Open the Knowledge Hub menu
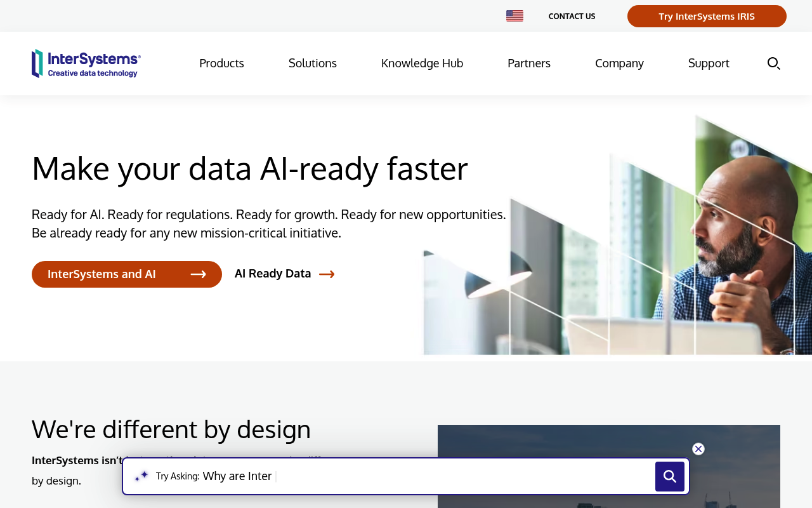Viewport: 812px width, 508px height. coord(422,63)
